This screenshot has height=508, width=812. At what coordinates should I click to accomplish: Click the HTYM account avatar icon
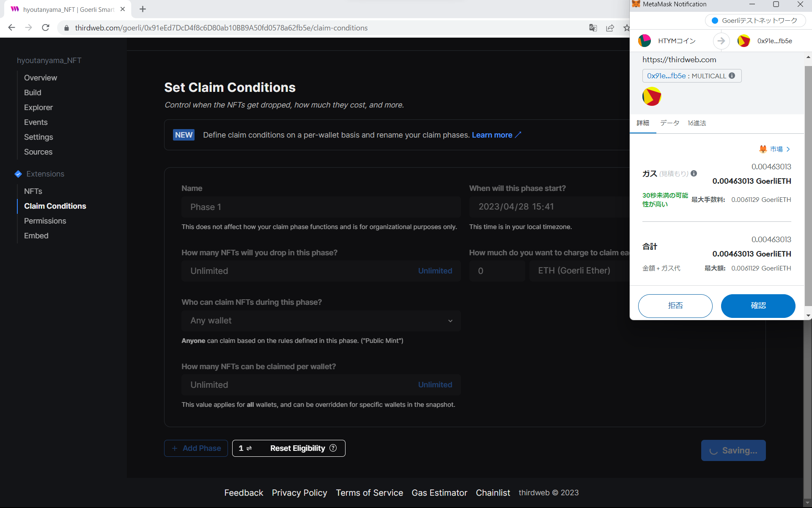coord(645,41)
